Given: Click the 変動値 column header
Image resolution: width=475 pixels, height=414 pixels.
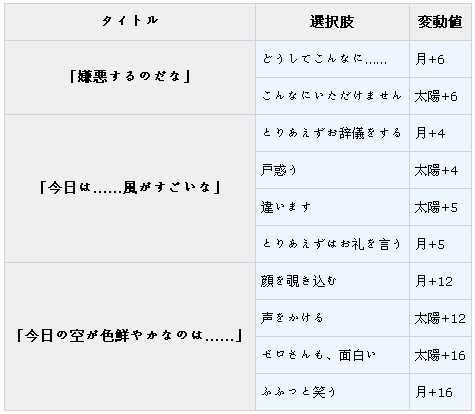Looking at the screenshot, I should point(440,22).
